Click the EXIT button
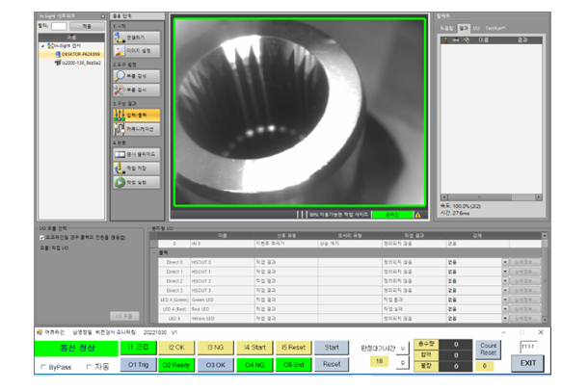The image size is (588, 391). click(x=527, y=363)
